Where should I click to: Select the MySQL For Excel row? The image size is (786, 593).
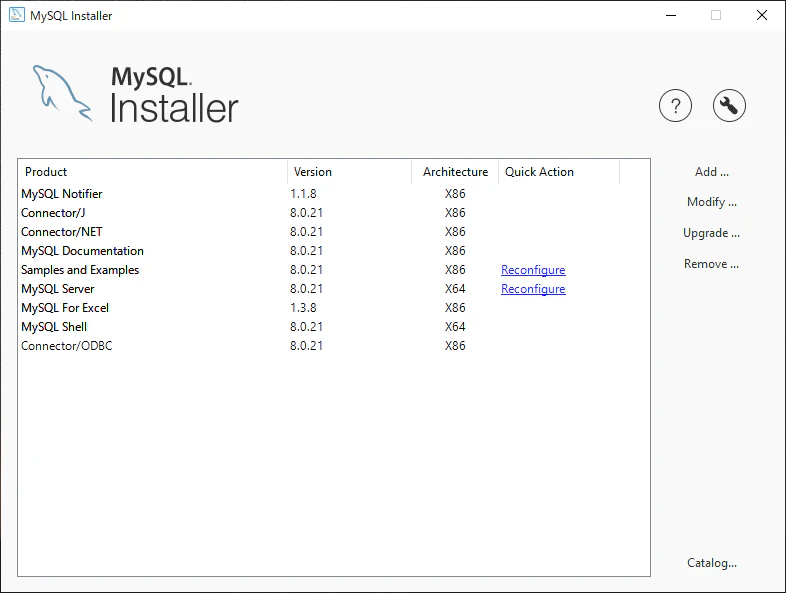[334, 308]
